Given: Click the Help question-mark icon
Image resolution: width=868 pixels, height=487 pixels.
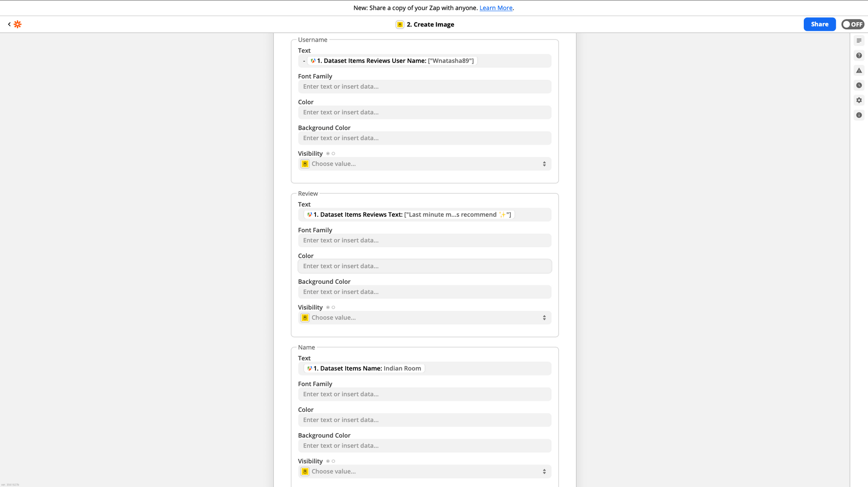Looking at the screenshot, I should coord(859,56).
